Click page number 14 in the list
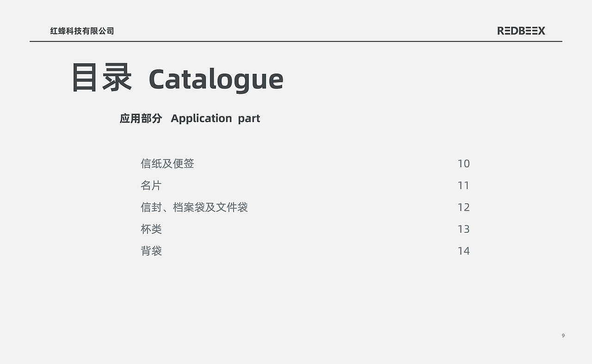 [463, 251]
